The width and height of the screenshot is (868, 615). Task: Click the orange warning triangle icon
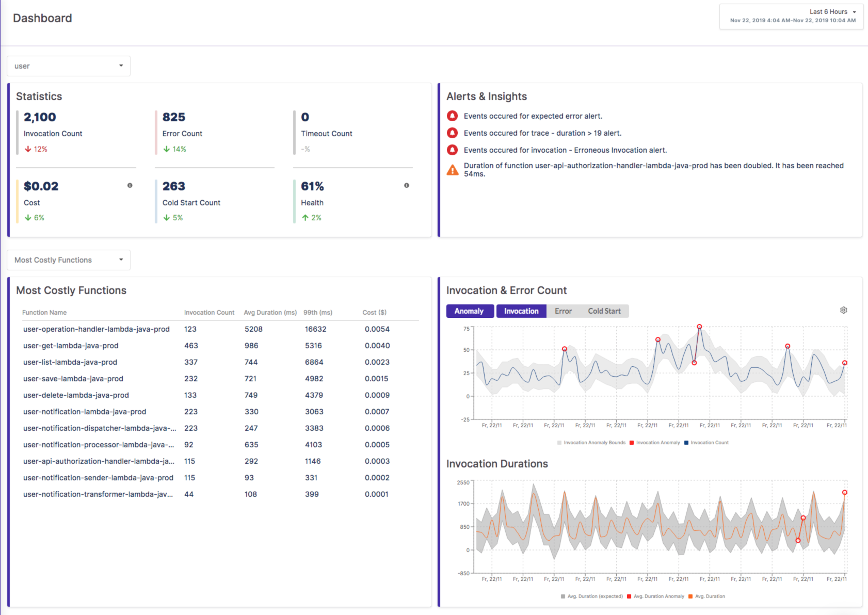coord(453,170)
